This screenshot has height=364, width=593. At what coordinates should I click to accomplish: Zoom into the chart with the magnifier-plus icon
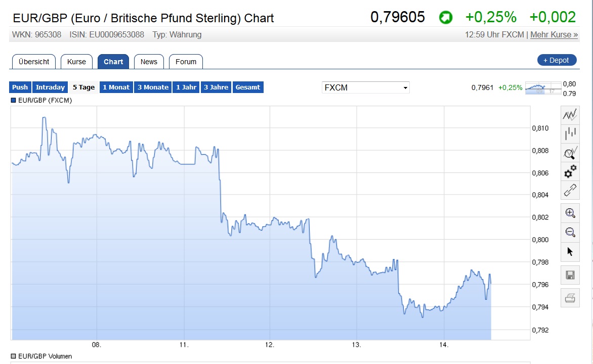pos(570,213)
